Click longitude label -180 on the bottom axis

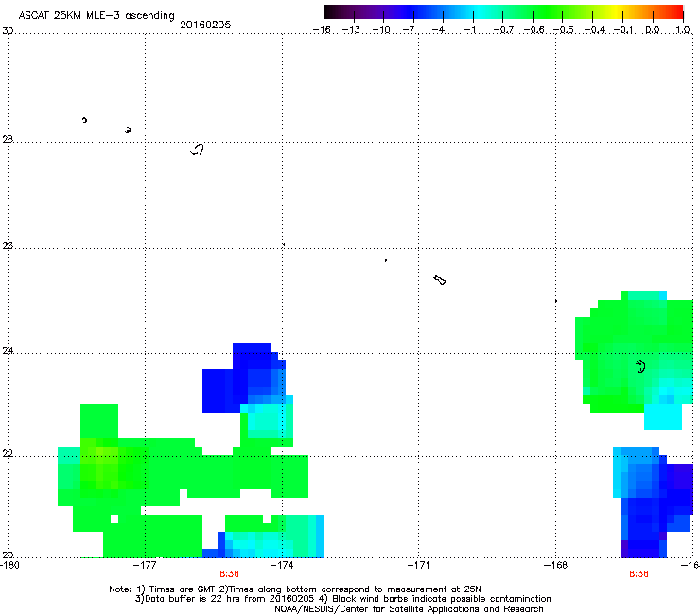(9, 565)
